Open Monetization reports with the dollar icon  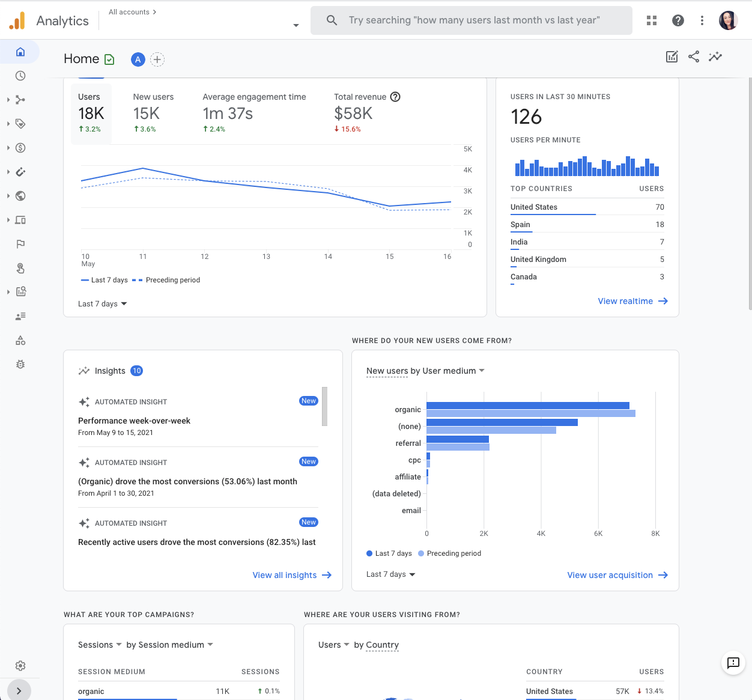tap(20, 148)
